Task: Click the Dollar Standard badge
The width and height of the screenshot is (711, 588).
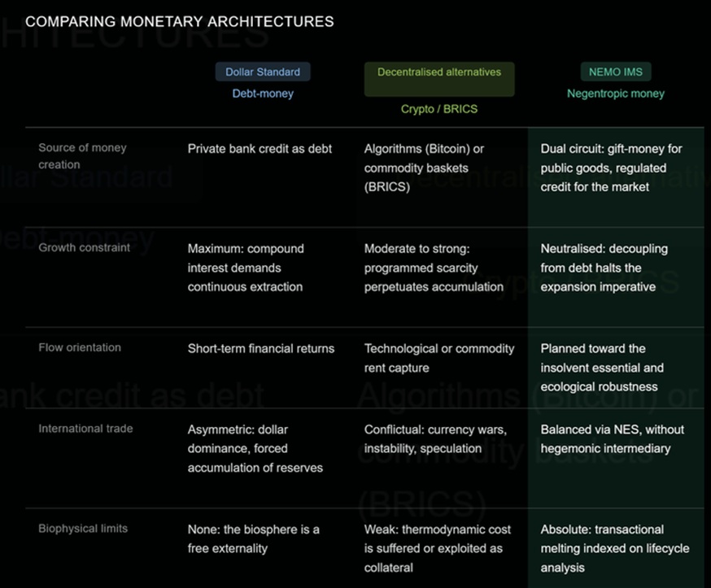Action: point(263,72)
